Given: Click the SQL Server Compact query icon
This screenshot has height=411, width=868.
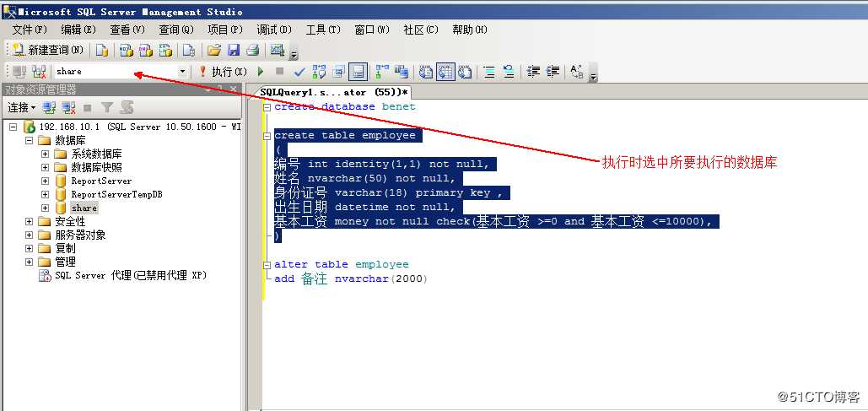Looking at the screenshot, I should 189,51.
